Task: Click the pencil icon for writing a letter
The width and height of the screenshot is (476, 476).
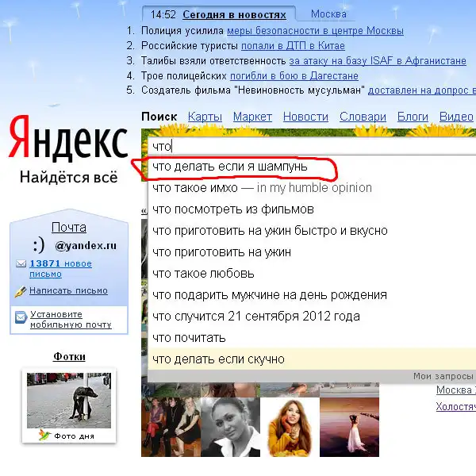Action: [21, 291]
